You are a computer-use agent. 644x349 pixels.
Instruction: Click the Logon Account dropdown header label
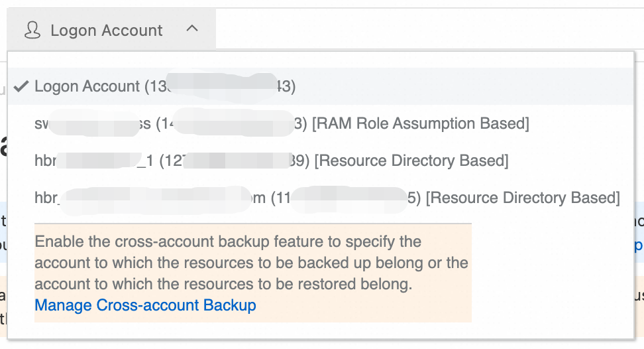pos(106,31)
